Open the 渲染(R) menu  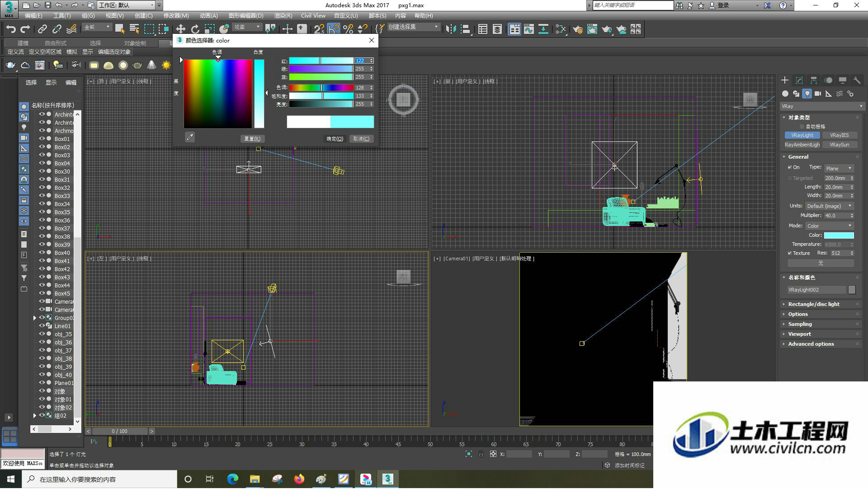tap(283, 15)
